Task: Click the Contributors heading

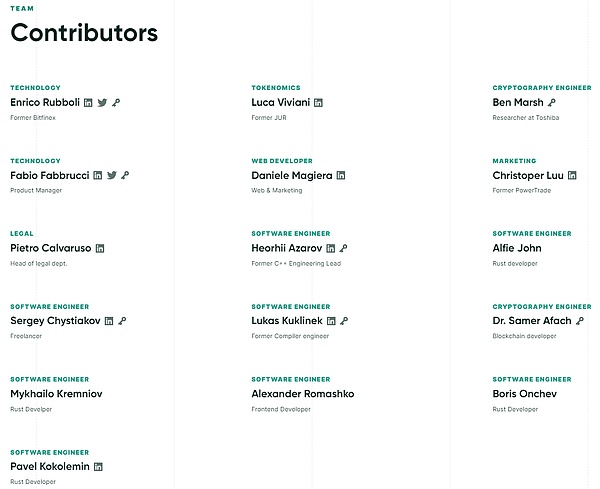Action: pos(84,33)
